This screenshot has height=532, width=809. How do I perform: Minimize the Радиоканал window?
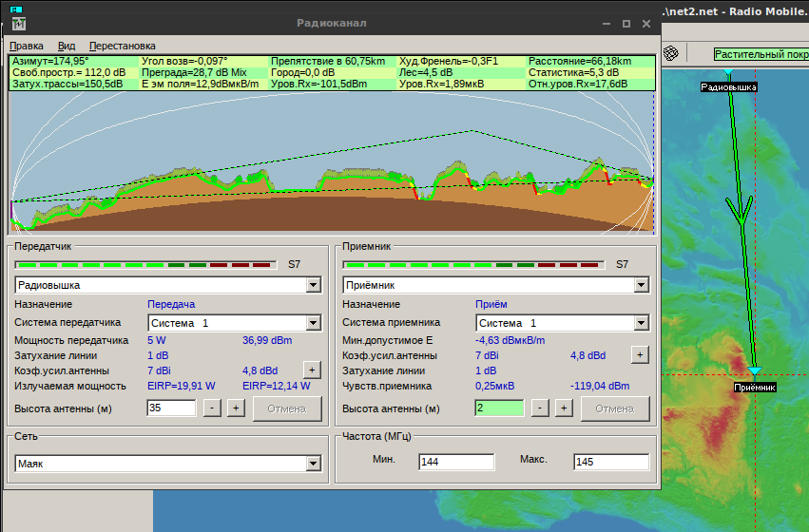click(607, 24)
